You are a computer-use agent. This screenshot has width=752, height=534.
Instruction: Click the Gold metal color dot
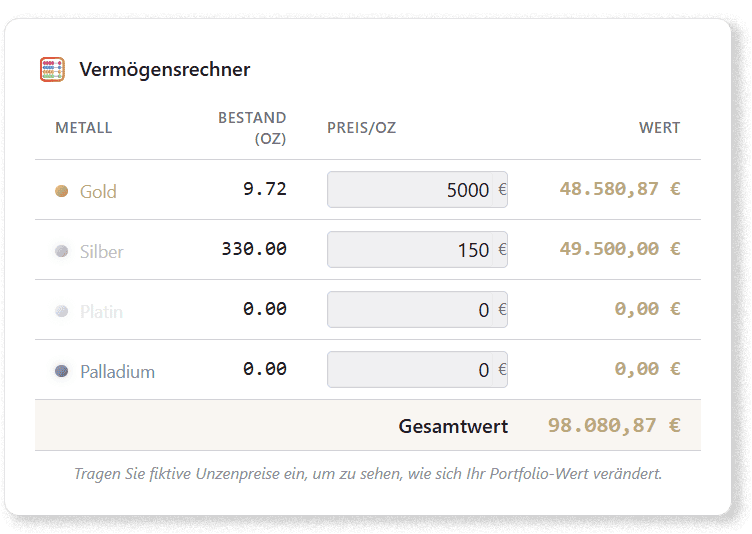coord(62,191)
